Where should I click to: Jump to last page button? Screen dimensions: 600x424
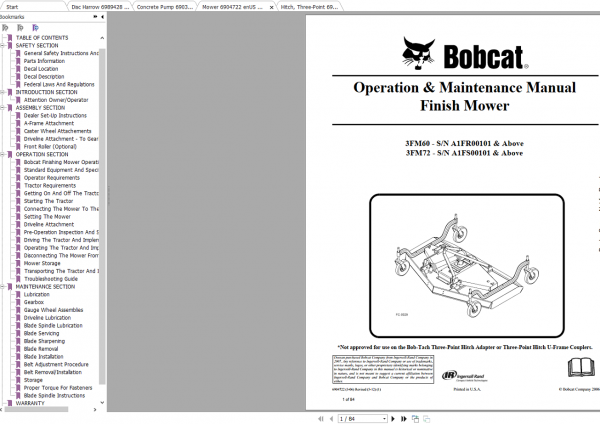pos(403,419)
